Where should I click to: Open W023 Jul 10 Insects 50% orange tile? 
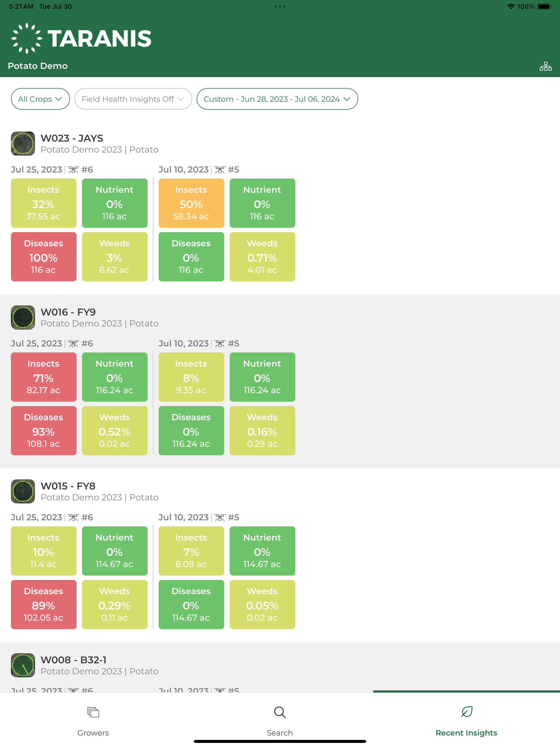[191, 203]
